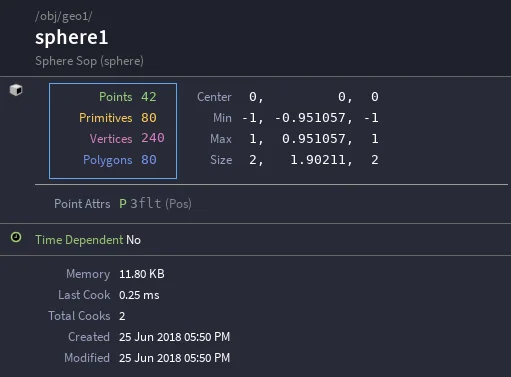Click the Last Cook label
Viewport: 511px width, 377px height.
(84, 295)
